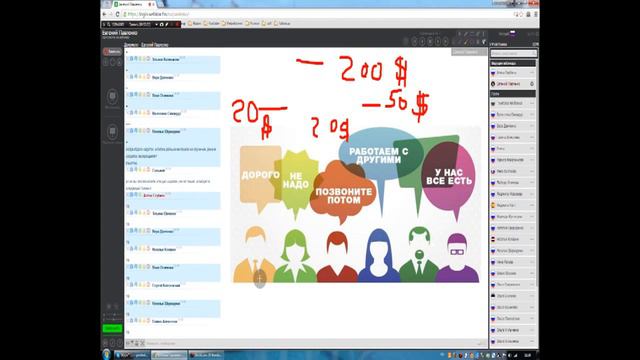Click the chat message input field
Screen dimensions: 640x360
click(314, 343)
